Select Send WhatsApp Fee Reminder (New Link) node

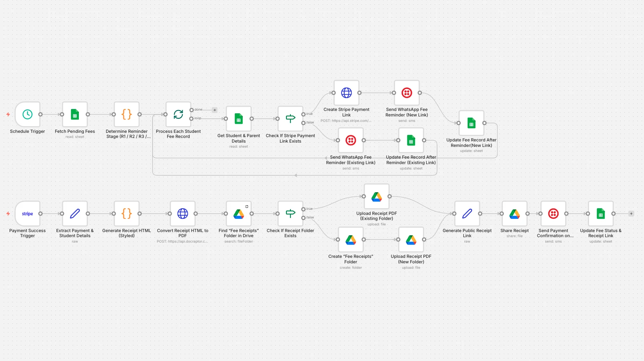click(407, 93)
